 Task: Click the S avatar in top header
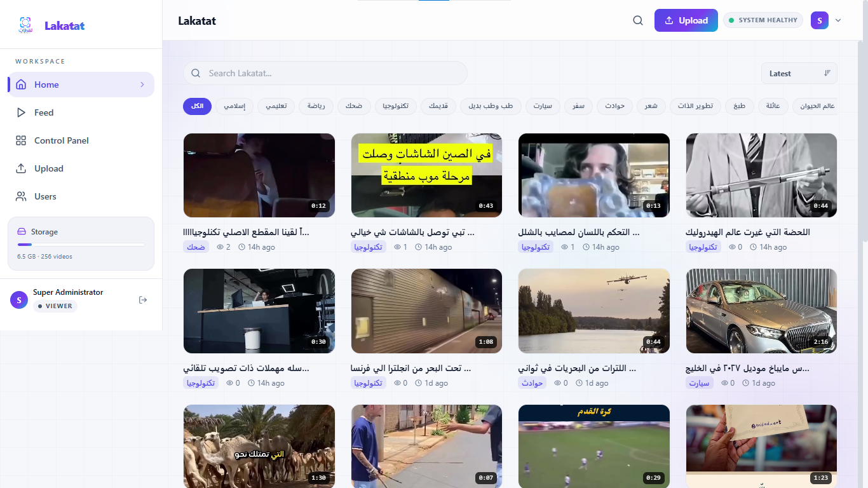[820, 20]
